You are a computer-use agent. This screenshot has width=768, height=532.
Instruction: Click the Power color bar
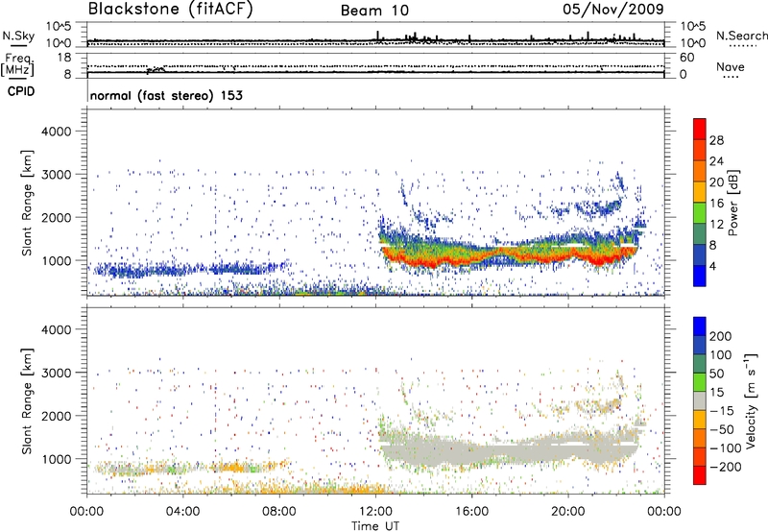(700, 203)
